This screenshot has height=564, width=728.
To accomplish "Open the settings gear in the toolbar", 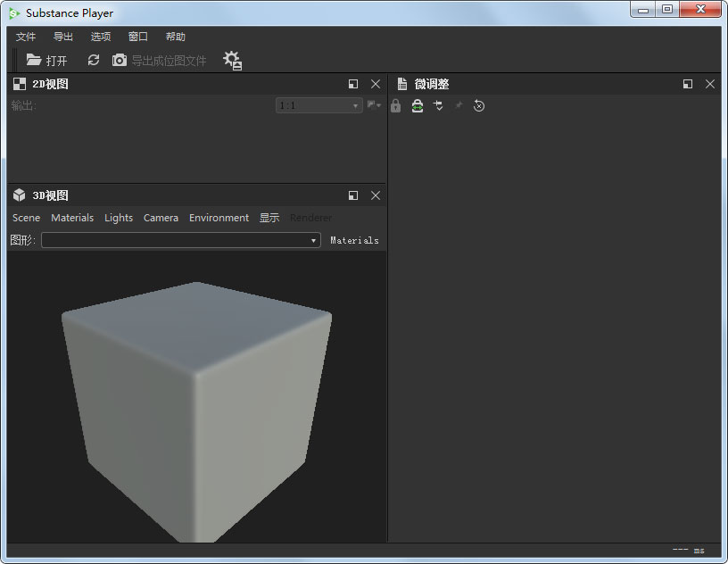I will (231, 60).
